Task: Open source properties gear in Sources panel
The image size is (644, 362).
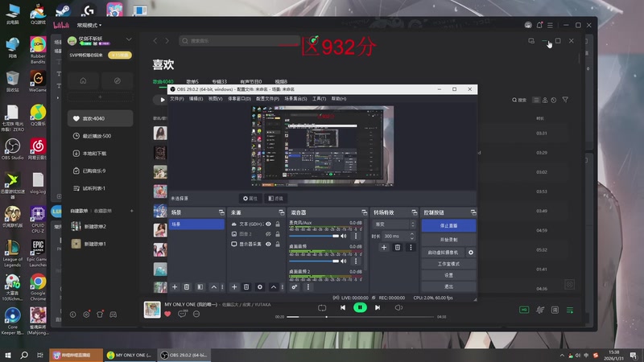Action: pos(259,287)
